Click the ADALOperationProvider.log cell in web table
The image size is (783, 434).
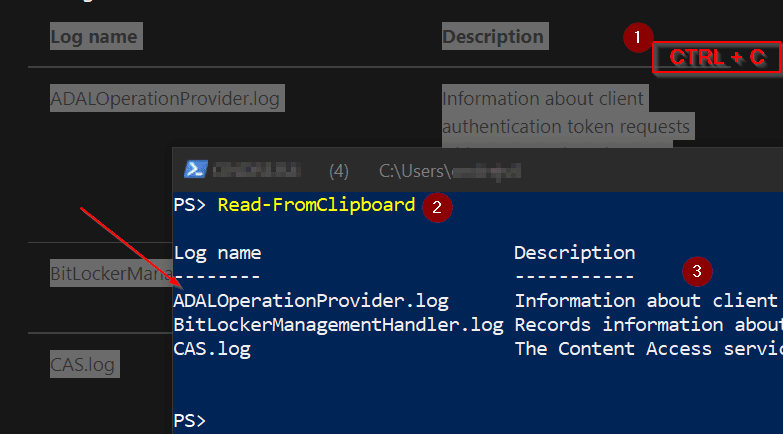(166, 98)
